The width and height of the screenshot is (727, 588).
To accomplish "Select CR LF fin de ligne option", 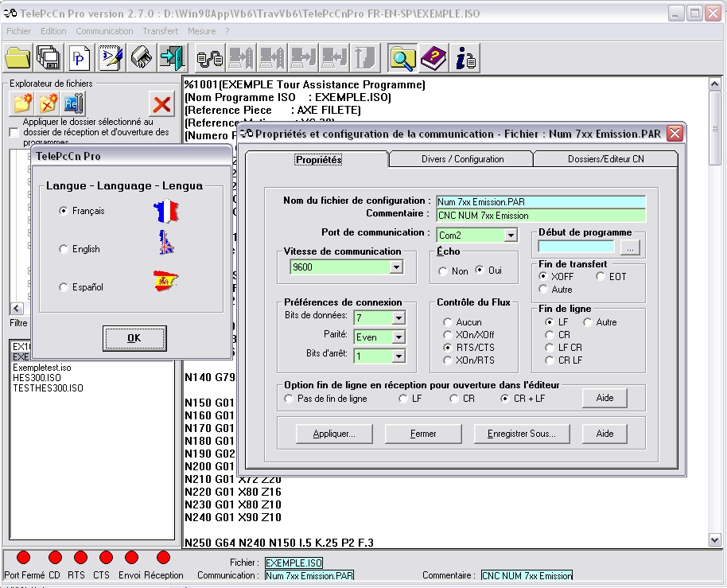I will [550, 360].
